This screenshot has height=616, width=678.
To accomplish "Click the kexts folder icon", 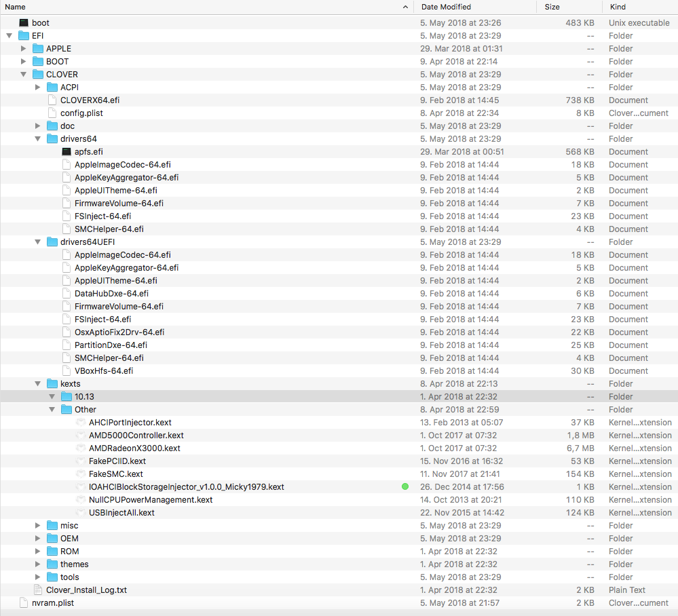I will (x=52, y=383).
